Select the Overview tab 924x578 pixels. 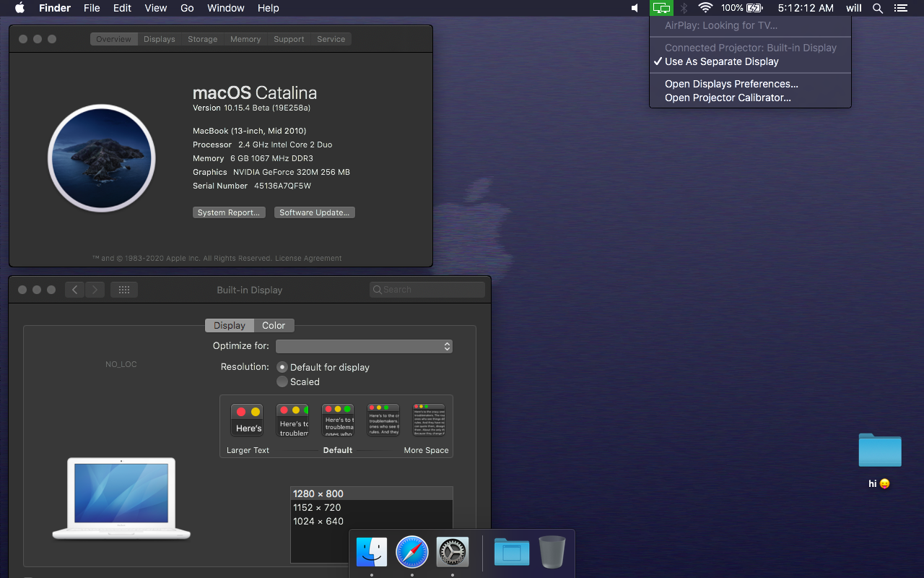114,39
